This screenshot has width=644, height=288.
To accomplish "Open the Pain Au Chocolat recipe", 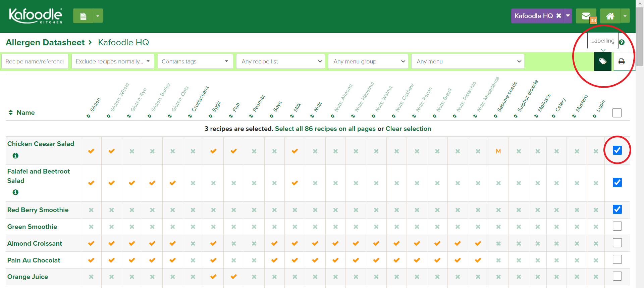I will 34,260.
